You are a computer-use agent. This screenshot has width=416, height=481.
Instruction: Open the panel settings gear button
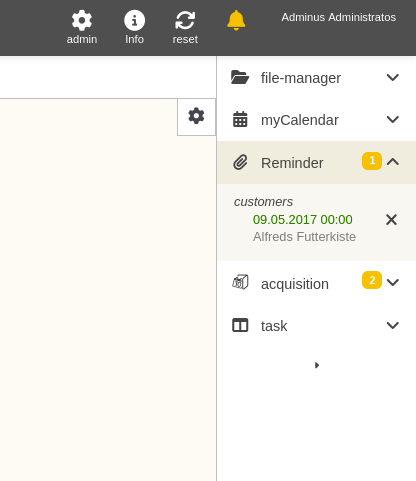(x=196, y=117)
